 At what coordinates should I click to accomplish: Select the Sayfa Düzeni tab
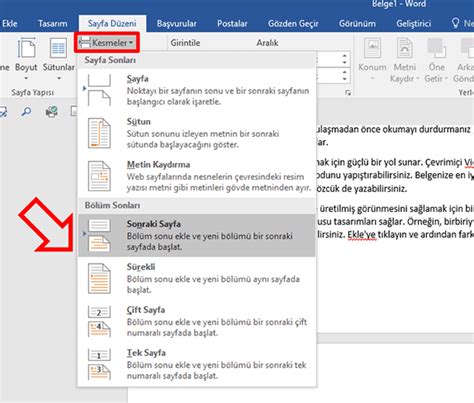[112, 24]
